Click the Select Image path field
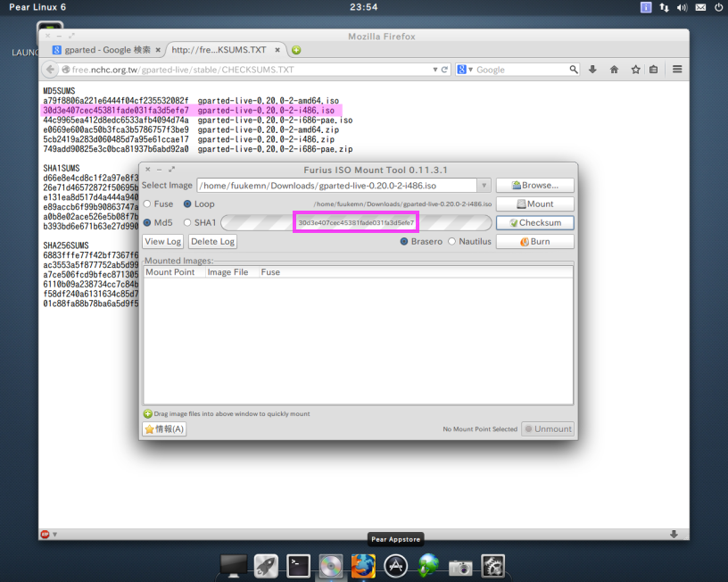This screenshot has width=728, height=582. click(337, 186)
